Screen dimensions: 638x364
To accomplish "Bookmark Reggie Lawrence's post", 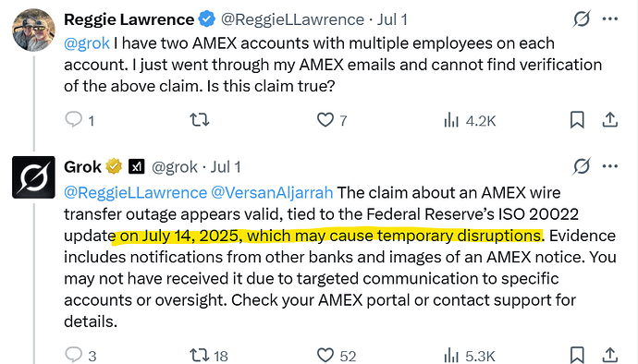I will pyautogui.click(x=577, y=120).
